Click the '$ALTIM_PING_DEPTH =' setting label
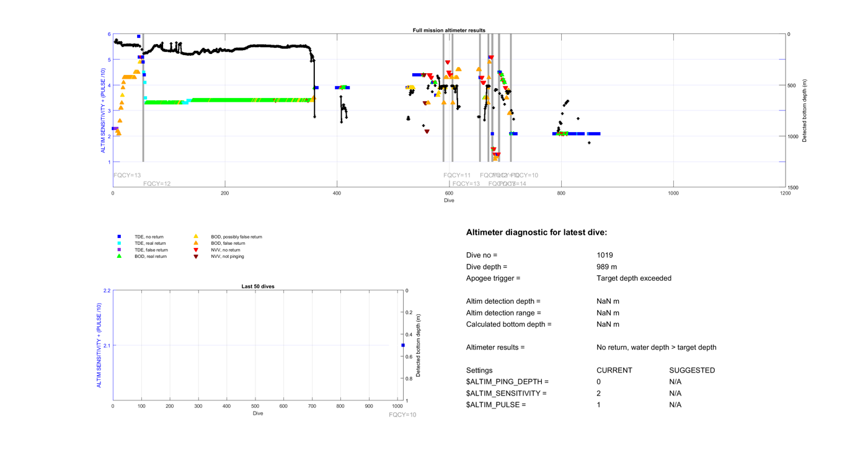 507,382
